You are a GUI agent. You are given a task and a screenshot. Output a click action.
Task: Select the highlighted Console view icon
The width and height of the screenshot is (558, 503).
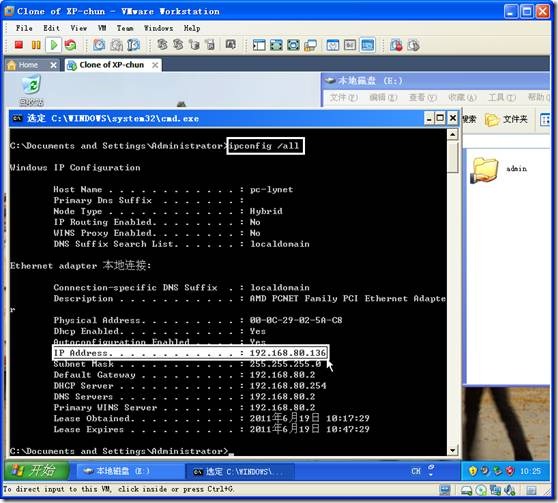click(x=367, y=45)
